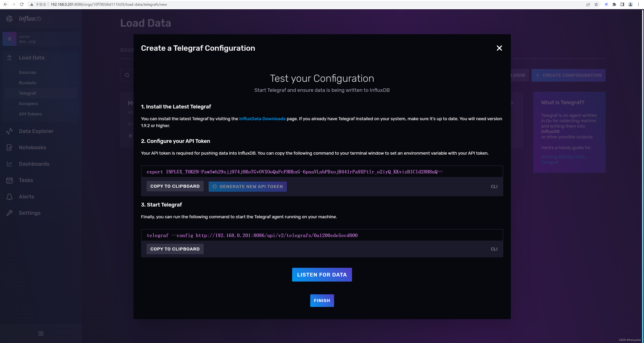The image size is (644, 343).
Task: Select Telegraf in the sidebar
Action: point(28,93)
